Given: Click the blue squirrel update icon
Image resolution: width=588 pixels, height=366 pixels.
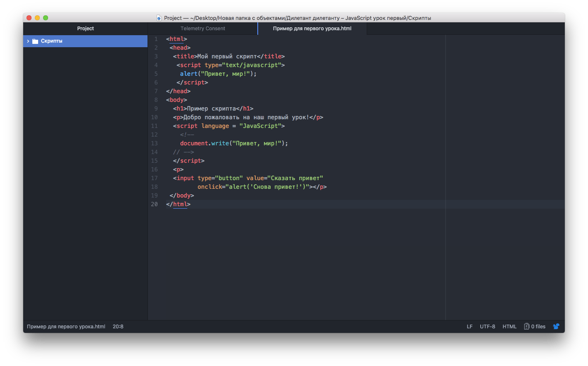Looking at the screenshot, I should (x=556, y=326).
